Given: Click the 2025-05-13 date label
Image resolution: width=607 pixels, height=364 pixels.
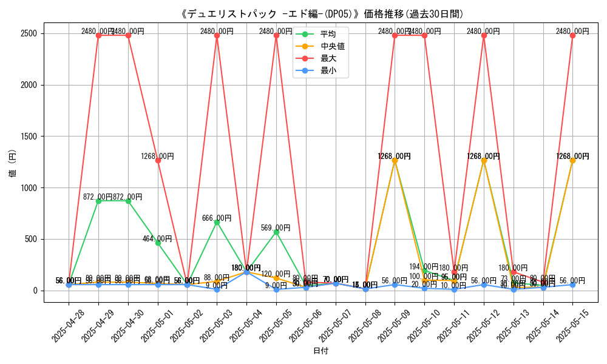Looking at the screenshot, I should [x=513, y=326].
